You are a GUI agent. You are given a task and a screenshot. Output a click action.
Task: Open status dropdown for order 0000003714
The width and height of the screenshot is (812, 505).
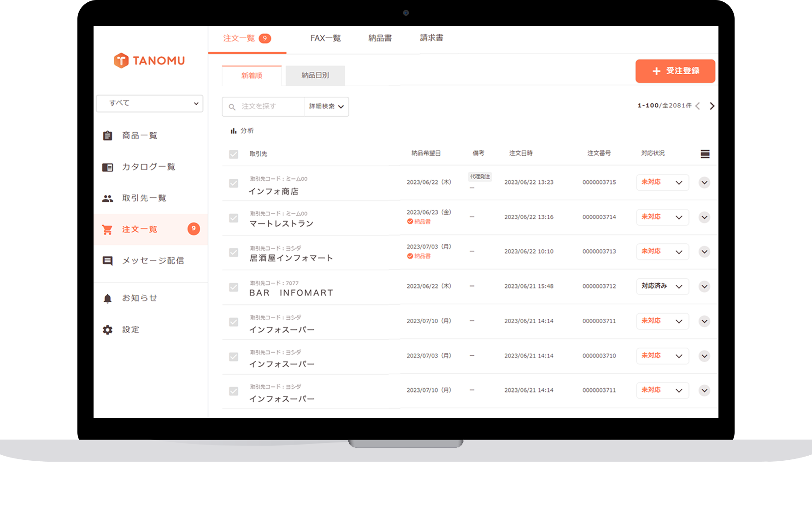point(662,217)
